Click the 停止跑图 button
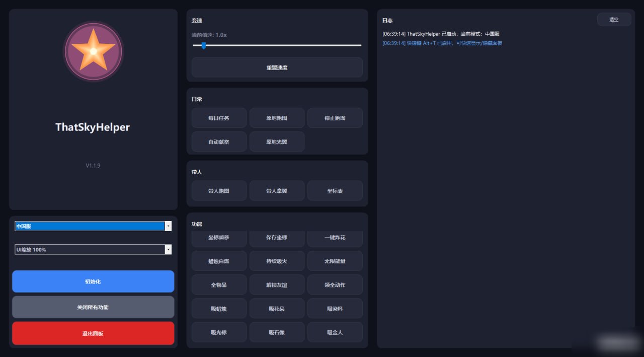The height and width of the screenshot is (357, 644). point(335,118)
